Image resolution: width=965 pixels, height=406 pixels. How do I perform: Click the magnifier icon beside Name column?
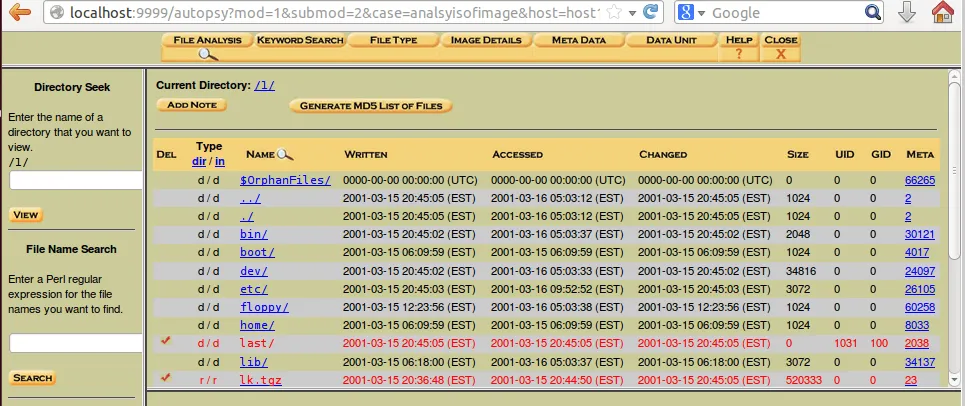[285, 155]
